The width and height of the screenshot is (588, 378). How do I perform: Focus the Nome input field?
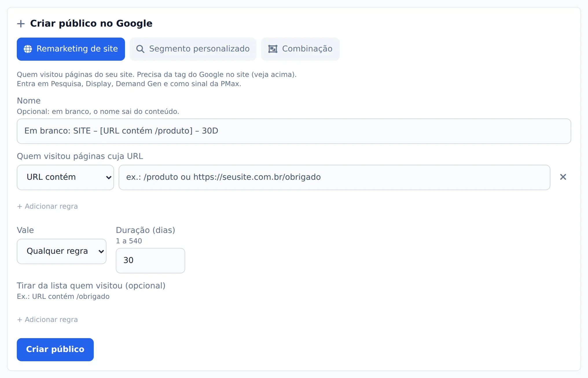coord(294,131)
